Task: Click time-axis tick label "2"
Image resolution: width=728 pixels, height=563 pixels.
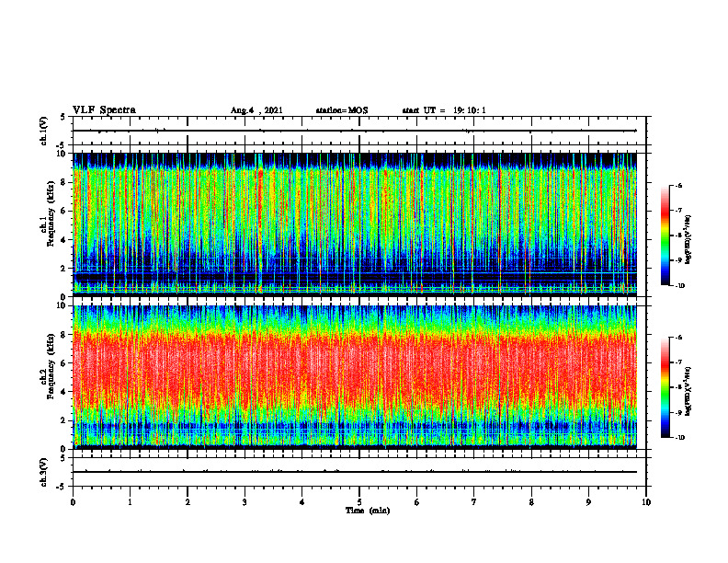Action: pyautogui.click(x=188, y=502)
